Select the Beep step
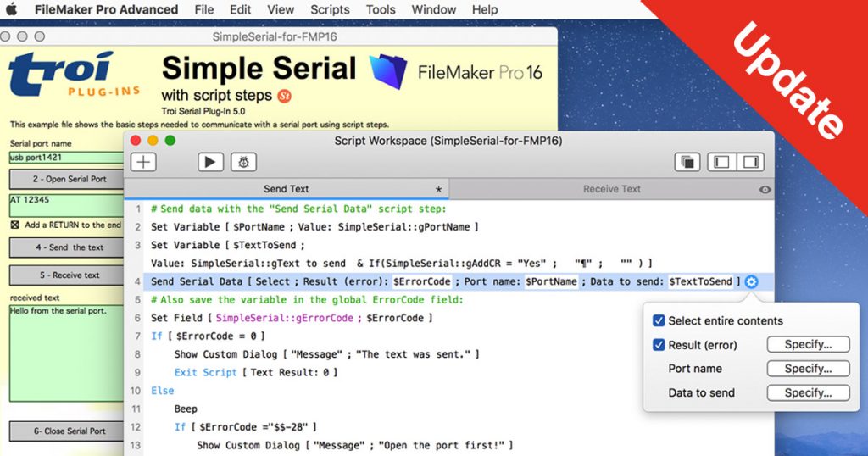Screen dimensions: 868x456 (x=186, y=409)
